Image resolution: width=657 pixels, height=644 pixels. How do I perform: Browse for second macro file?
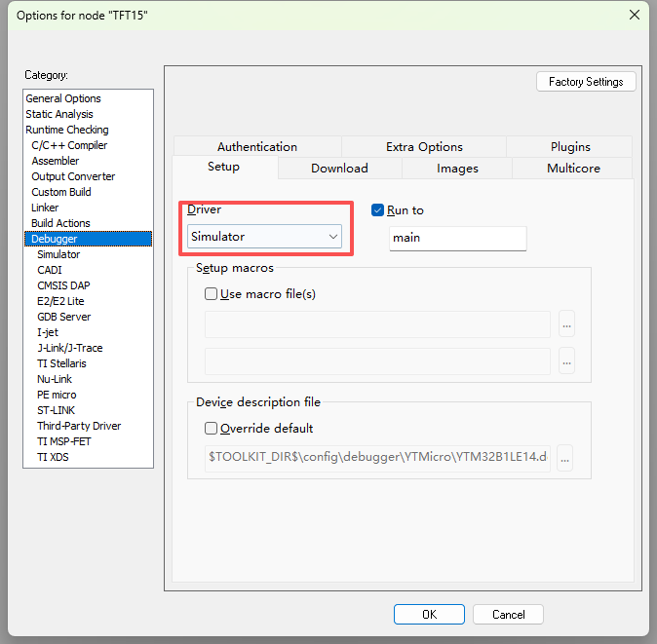pyautogui.click(x=566, y=361)
